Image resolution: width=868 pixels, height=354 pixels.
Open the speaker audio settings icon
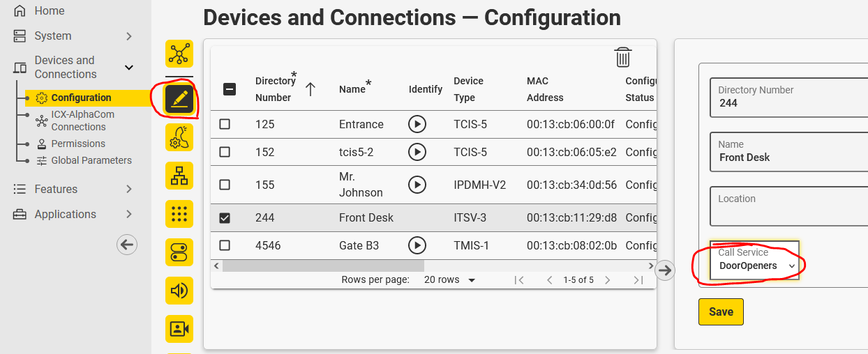pyautogui.click(x=179, y=290)
